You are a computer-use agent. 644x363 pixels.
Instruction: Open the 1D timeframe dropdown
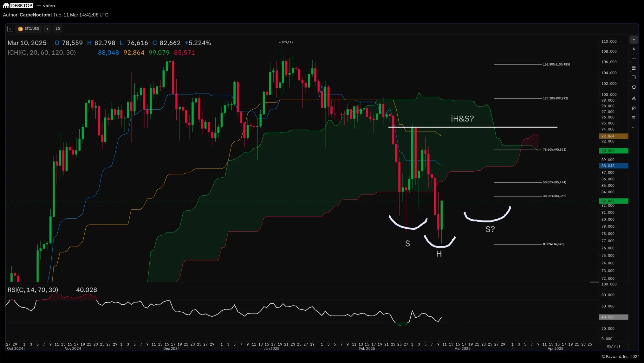tap(58, 29)
